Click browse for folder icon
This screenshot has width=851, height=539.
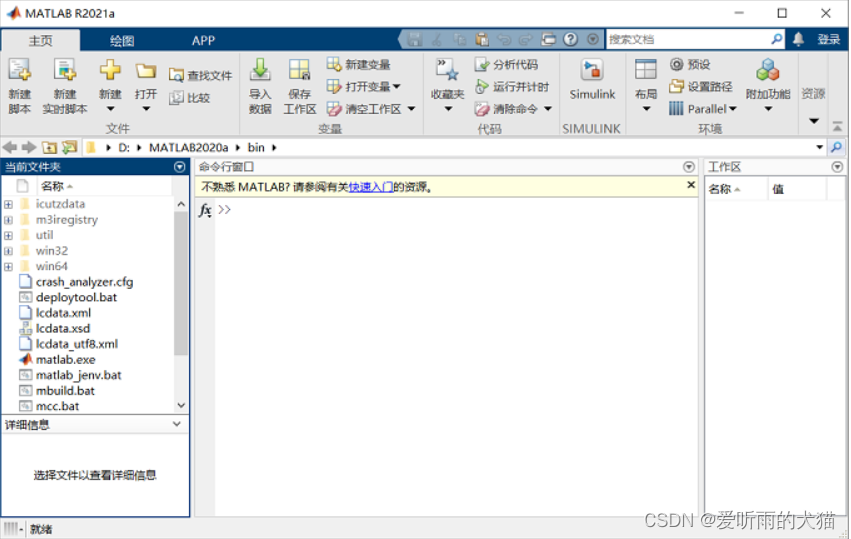tap(69, 147)
